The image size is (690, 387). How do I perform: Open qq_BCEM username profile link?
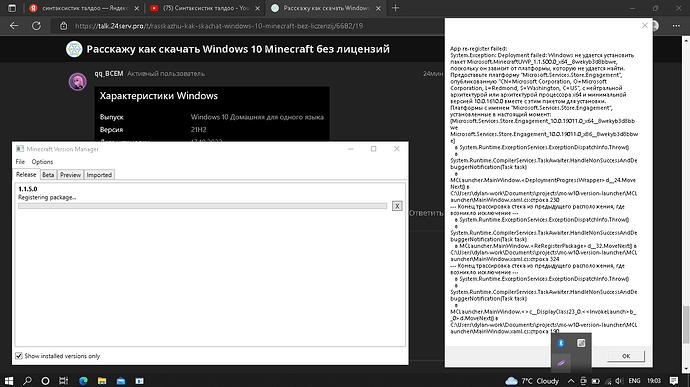click(x=109, y=74)
